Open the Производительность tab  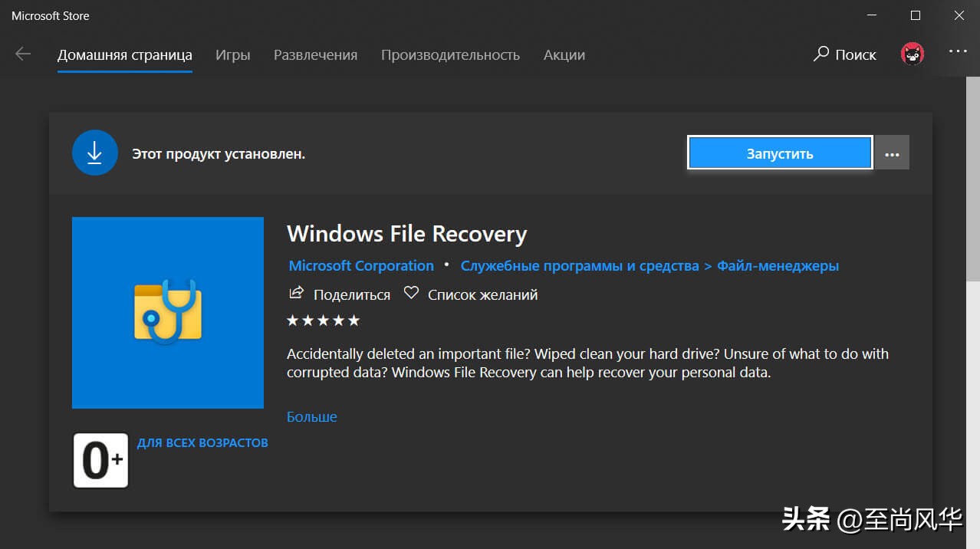tap(450, 55)
